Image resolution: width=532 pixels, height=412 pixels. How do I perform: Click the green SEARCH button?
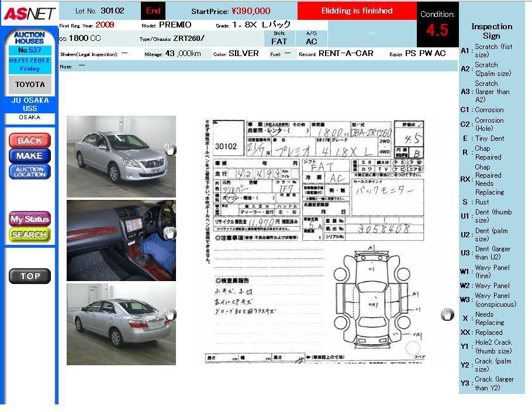[29, 234]
